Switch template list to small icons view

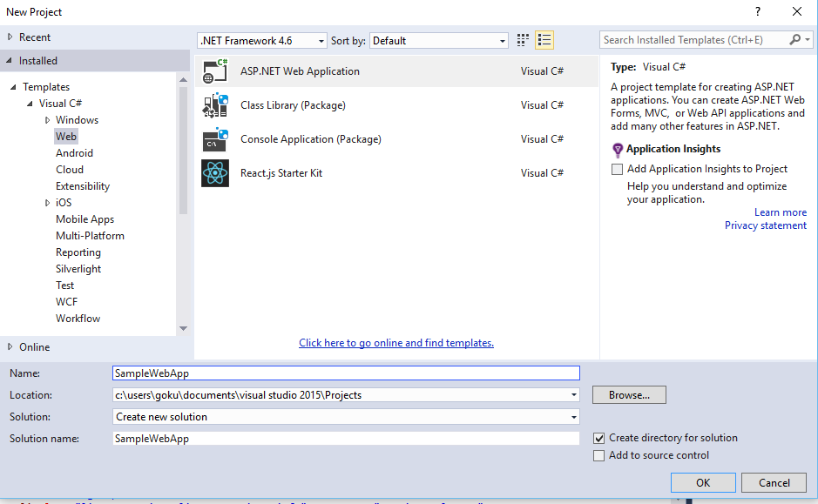522,39
